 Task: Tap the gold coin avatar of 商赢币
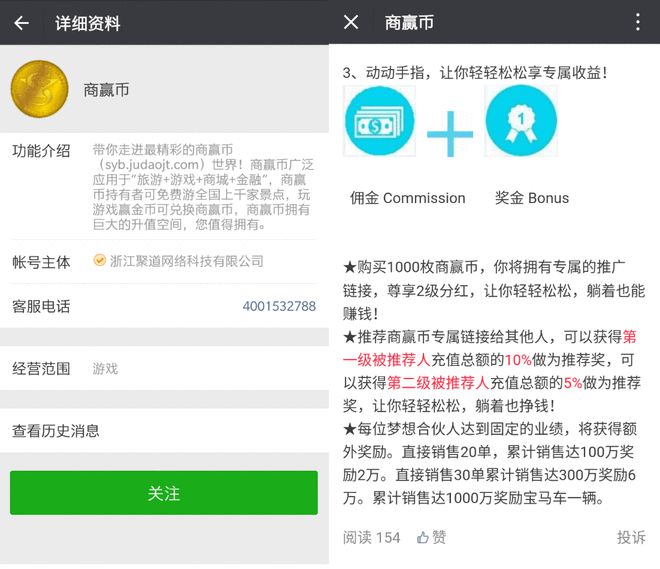pyautogui.click(x=40, y=89)
